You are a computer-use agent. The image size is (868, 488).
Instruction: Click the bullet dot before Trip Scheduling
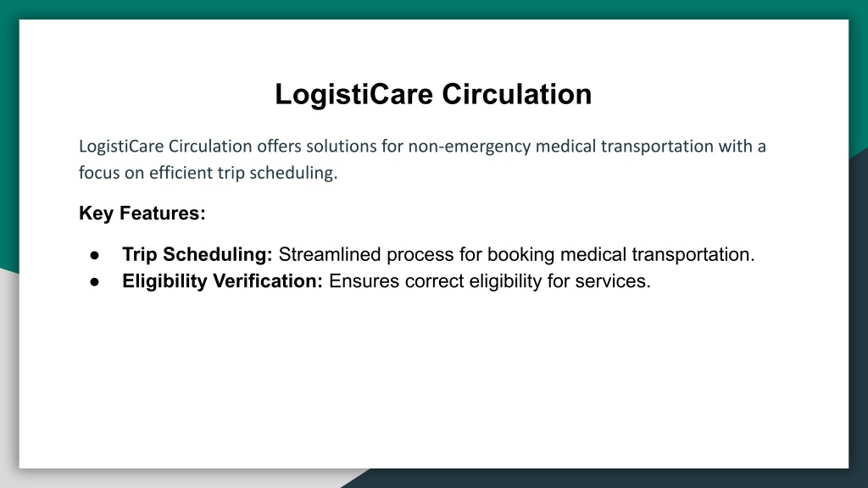pyautogui.click(x=95, y=255)
